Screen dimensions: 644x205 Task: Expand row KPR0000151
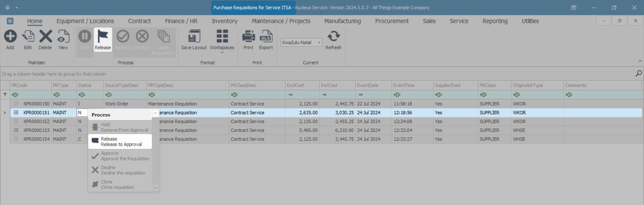tap(16, 112)
